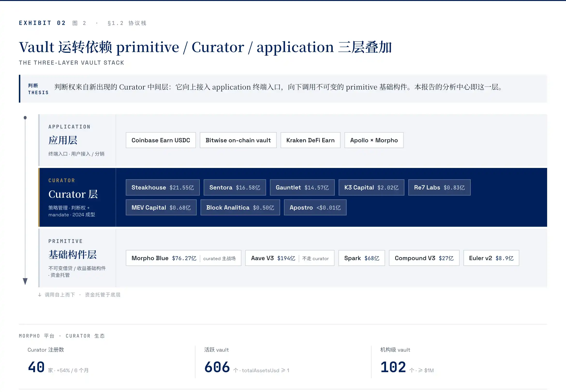Select the Sentora $16.58亿 curator chip
Viewport: 566px width, 392px height.
tap(235, 187)
